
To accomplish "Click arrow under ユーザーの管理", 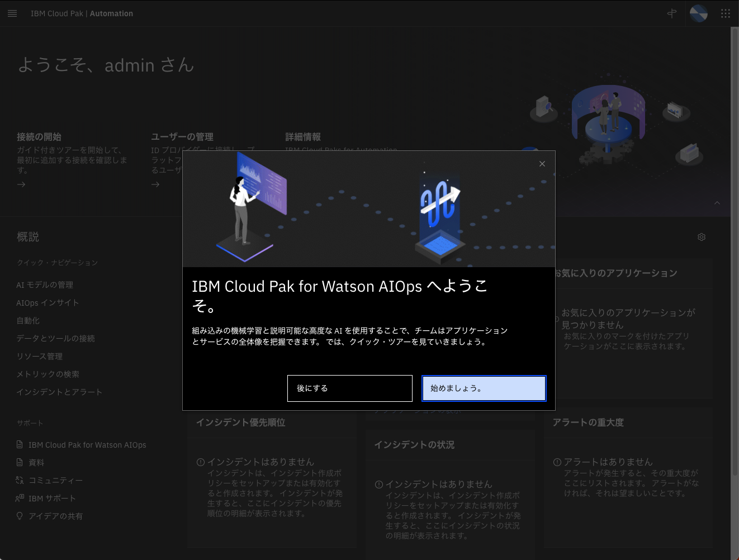I will pyautogui.click(x=155, y=184).
